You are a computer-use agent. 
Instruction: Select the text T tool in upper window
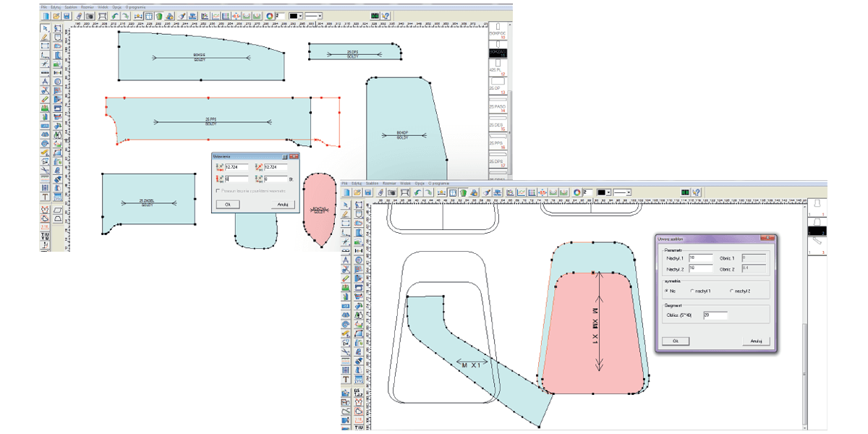coord(46,196)
